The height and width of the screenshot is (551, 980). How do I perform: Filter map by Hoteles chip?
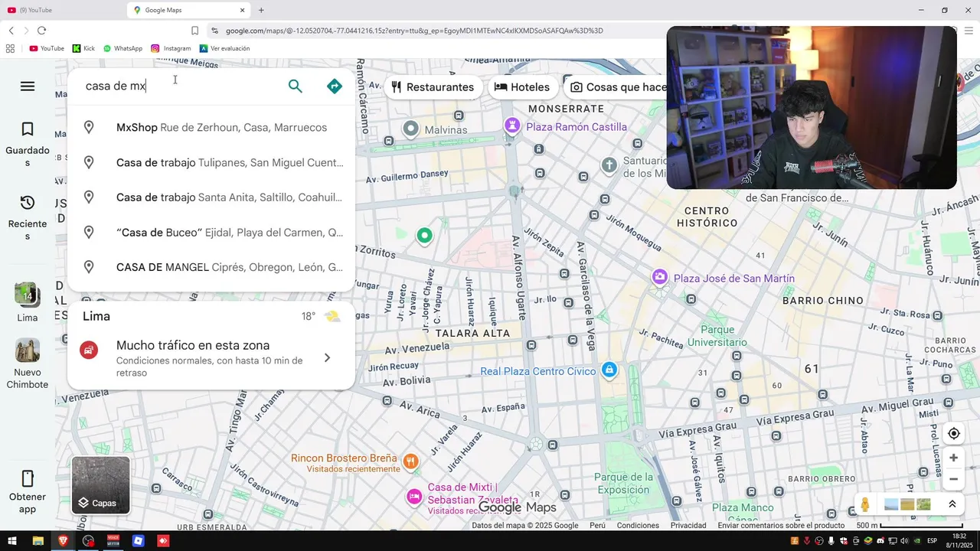pyautogui.click(x=522, y=87)
